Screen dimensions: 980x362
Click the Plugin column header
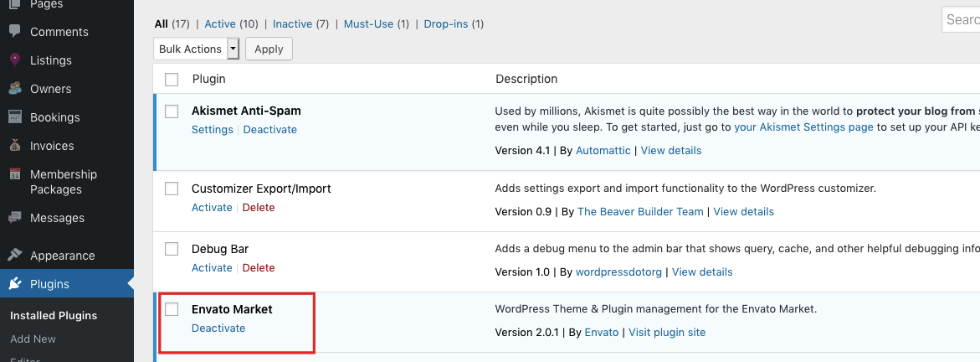coord(208,79)
